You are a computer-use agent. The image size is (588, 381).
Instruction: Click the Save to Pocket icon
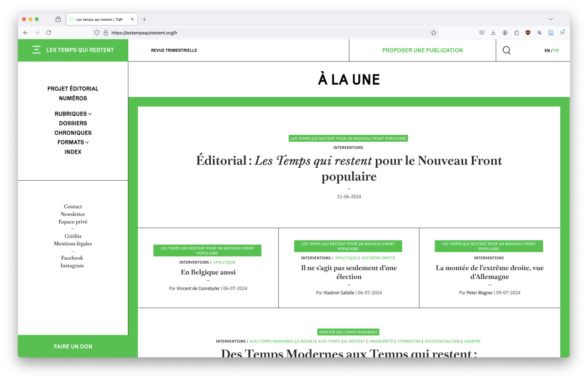coord(482,33)
